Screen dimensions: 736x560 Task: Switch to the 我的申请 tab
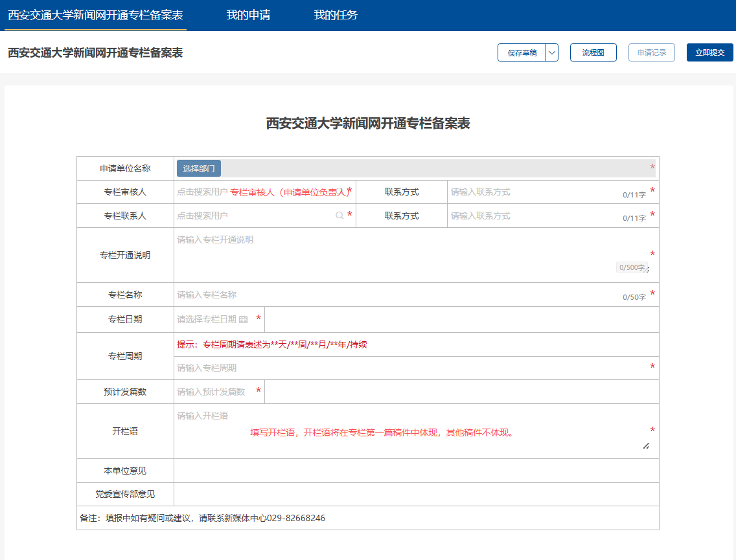coord(248,15)
